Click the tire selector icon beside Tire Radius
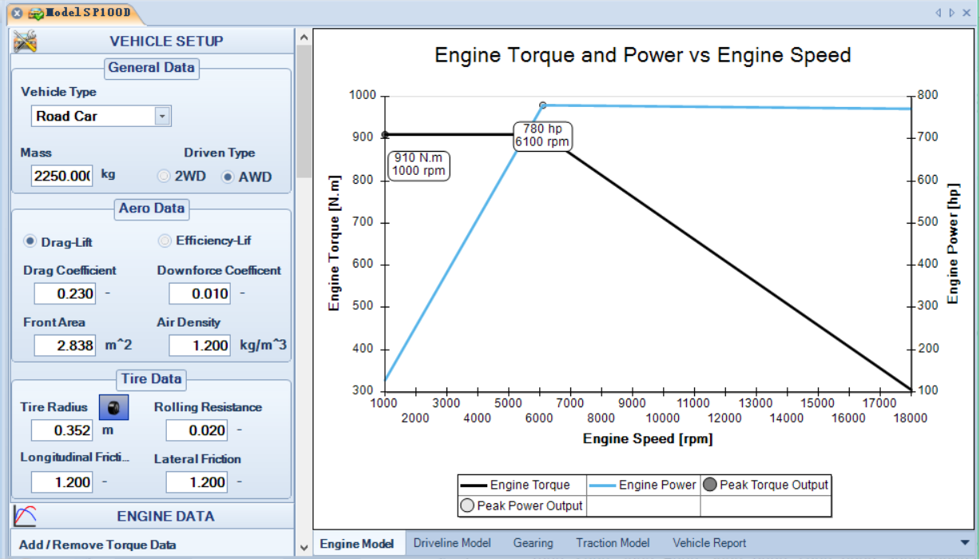 pos(113,407)
